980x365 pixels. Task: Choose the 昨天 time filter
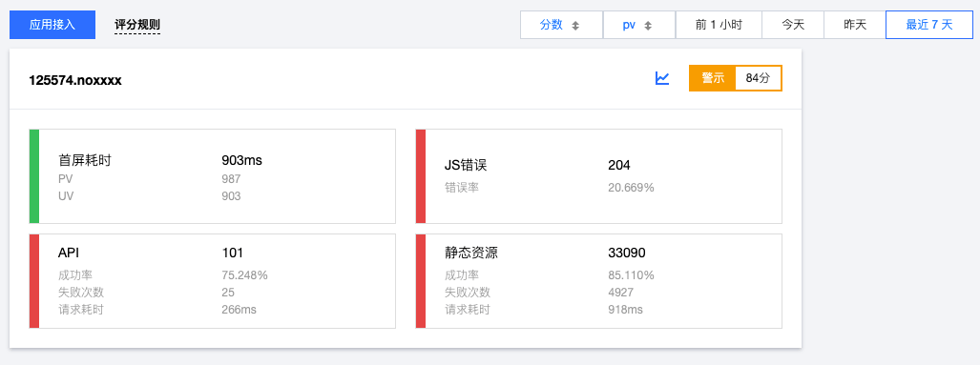click(854, 25)
